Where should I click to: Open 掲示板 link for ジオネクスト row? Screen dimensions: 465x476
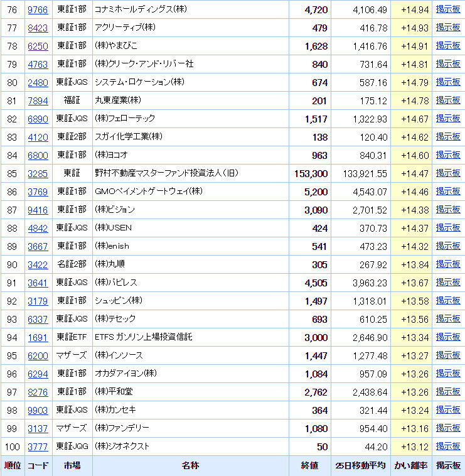[x=448, y=446]
